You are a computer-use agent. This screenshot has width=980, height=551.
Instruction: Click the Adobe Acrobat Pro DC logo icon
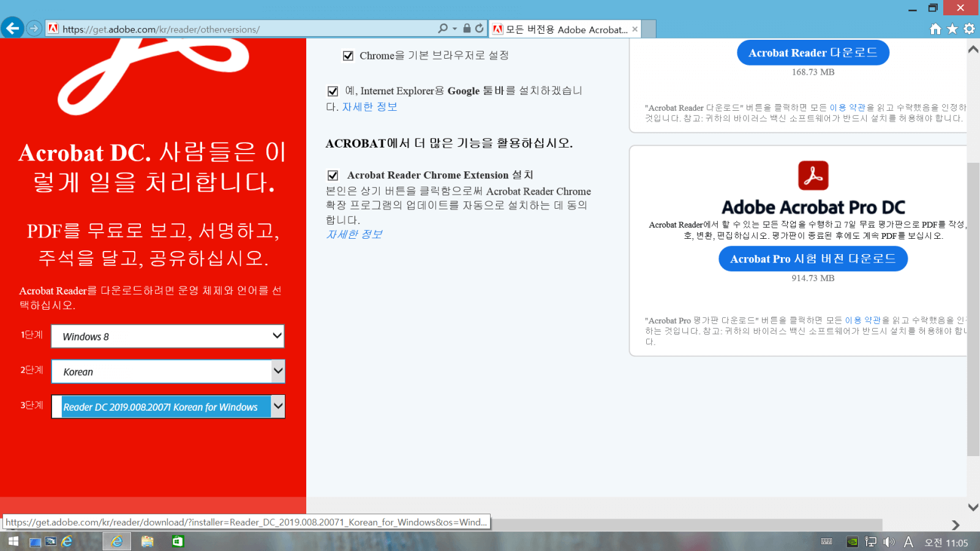[813, 176]
